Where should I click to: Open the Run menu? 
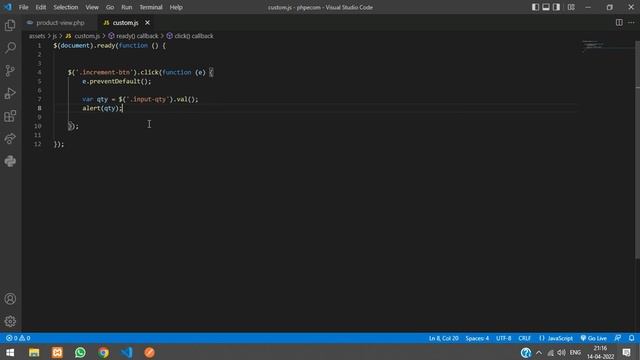(127, 7)
